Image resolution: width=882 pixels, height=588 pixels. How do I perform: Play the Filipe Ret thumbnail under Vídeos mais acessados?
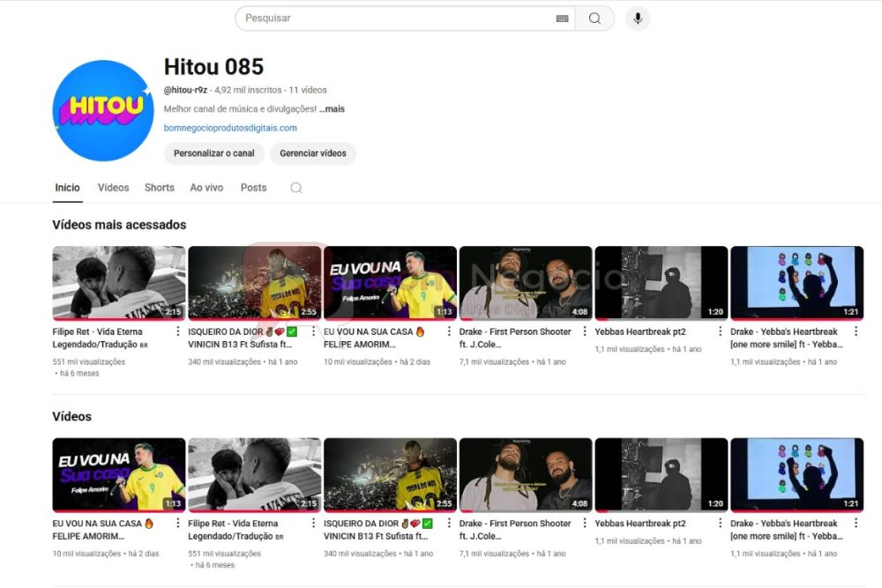click(x=119, y=283)
